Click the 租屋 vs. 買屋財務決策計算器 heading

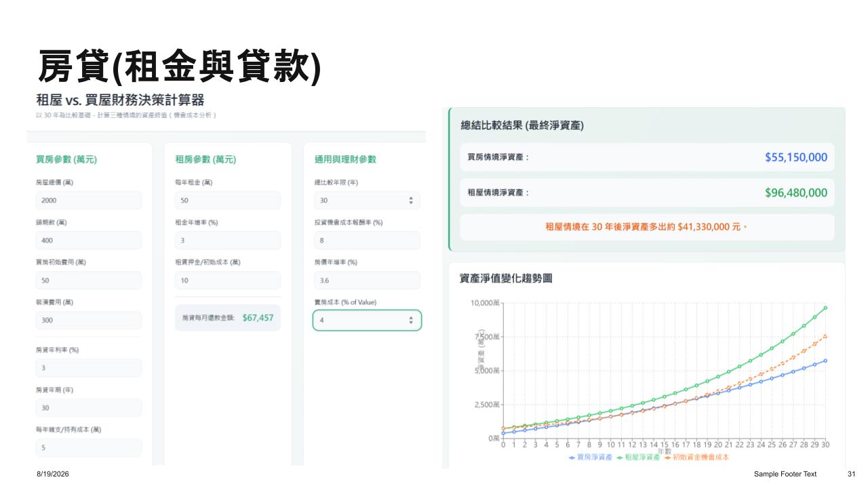(120, 100)
